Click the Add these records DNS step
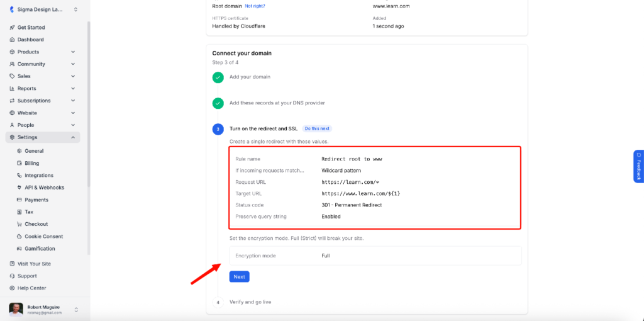 (x=277, y=103)
